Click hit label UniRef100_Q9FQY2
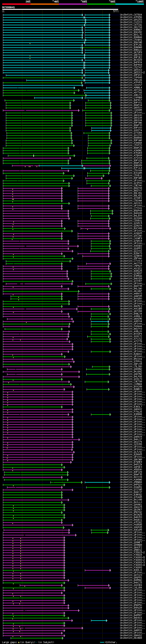 pyautogui.click(x=131, y=75)
